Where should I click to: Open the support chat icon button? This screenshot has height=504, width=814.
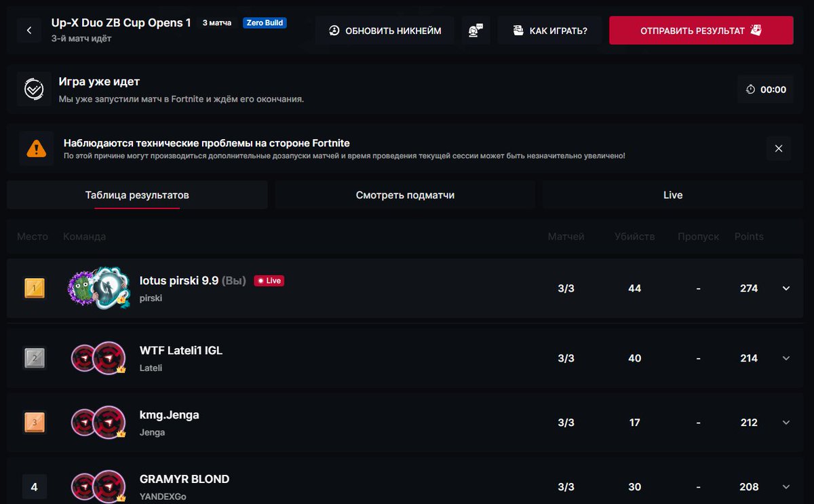(x=476, y=31)
